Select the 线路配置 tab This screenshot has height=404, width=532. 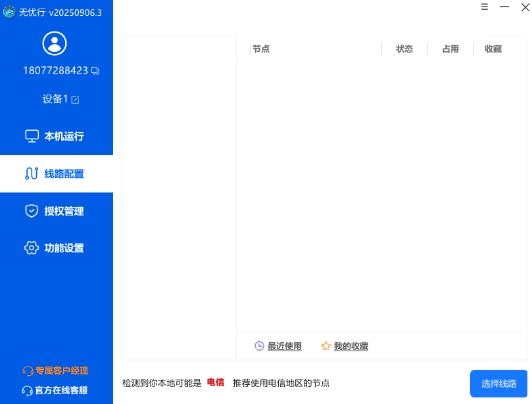click(x=57, y=174)
